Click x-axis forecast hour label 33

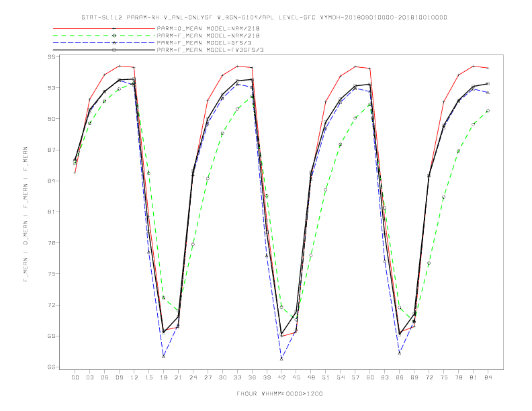pos(237,377)
